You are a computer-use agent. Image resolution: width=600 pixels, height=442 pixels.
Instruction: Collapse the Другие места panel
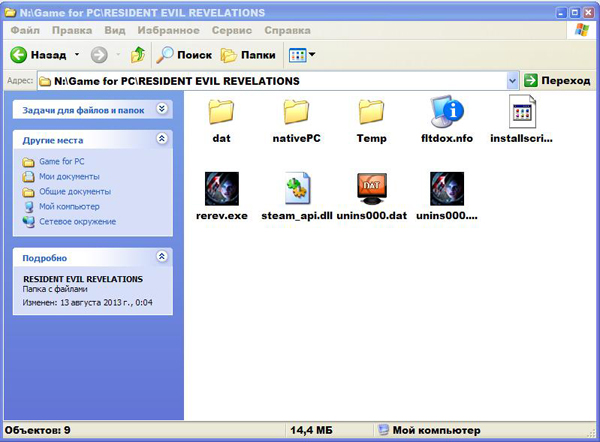tap(162, 139)
